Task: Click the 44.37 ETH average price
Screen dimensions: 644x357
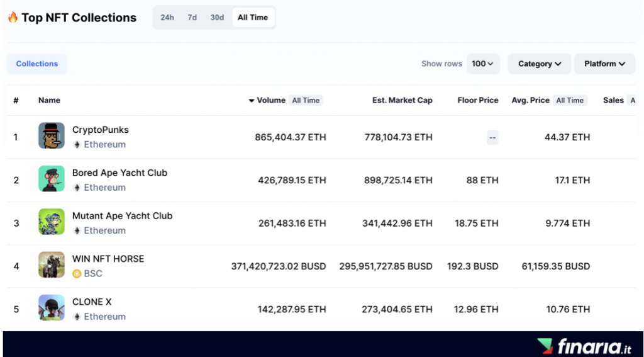Action: point(567,137)
